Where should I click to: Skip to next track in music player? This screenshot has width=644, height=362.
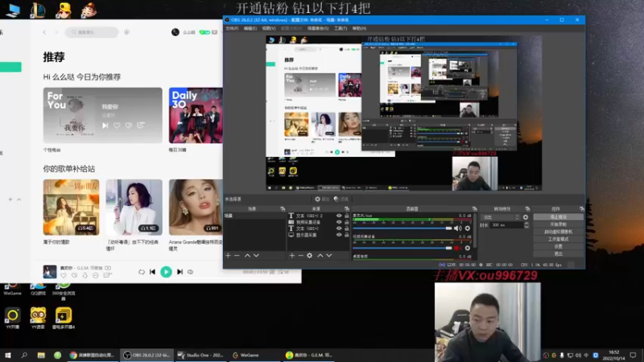pos(180,272)
